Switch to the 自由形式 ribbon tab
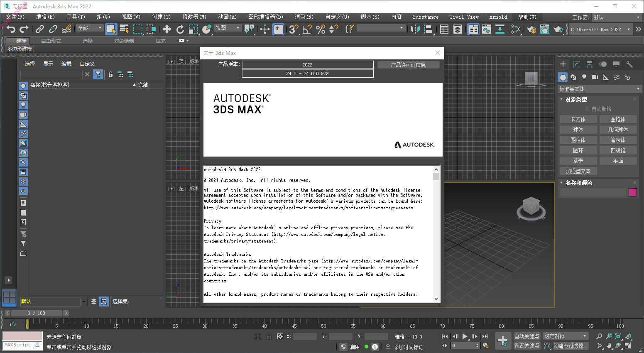This screenshot has width=644, height=353. pyautogui.click(x=51, y=41)
